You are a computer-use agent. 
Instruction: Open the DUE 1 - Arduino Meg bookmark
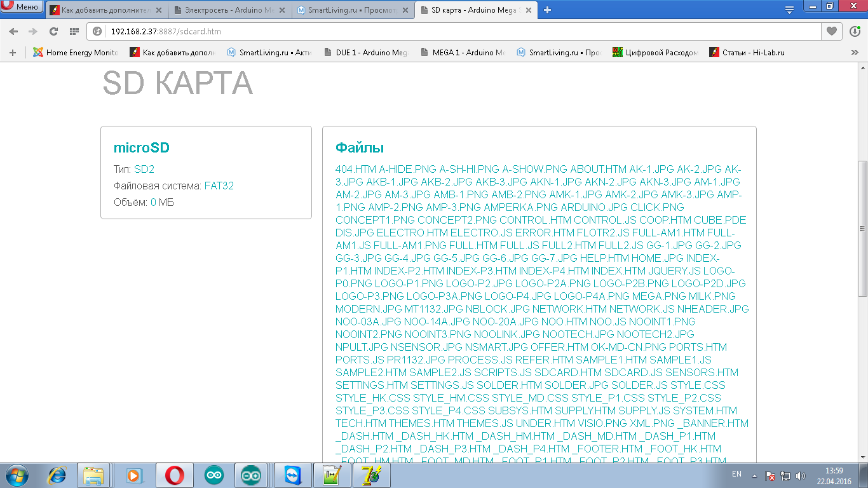366,53
